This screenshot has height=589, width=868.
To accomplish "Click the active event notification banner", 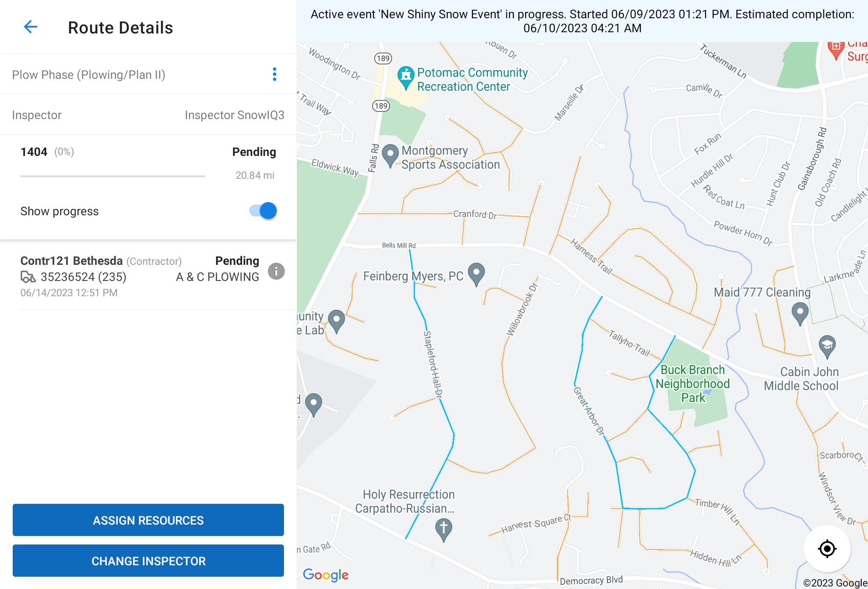I will click(x=582, y=21).
